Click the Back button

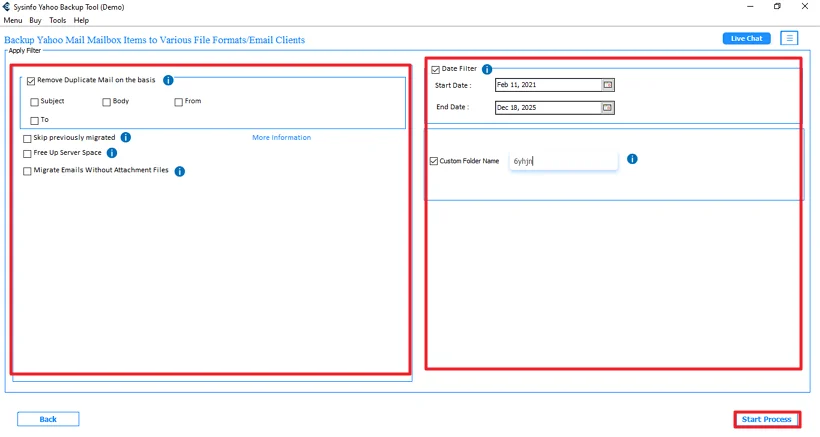(x=48, y=419)
